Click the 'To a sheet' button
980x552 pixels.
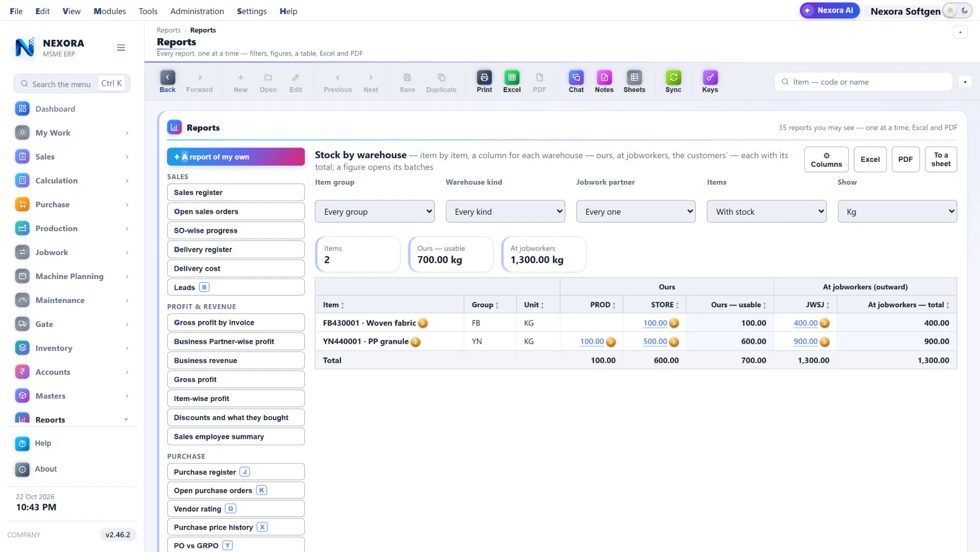941,160
